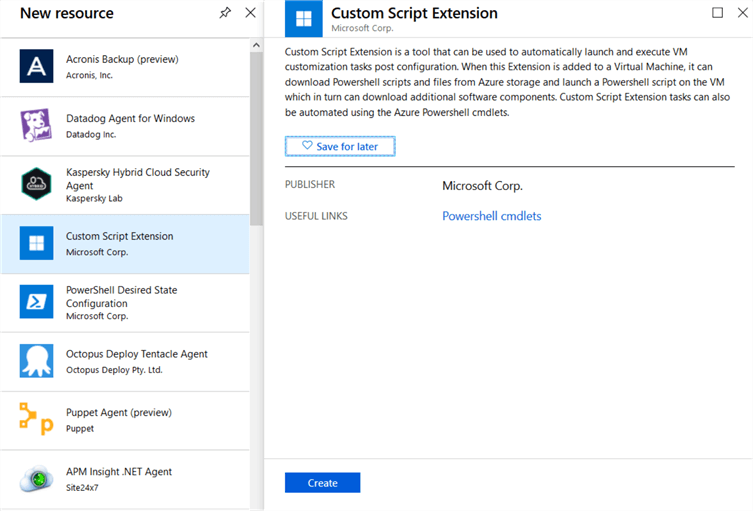Select Datadog Agent for Windows item
Viewport: 753px width, 511px height.
[x=125, y=126]
